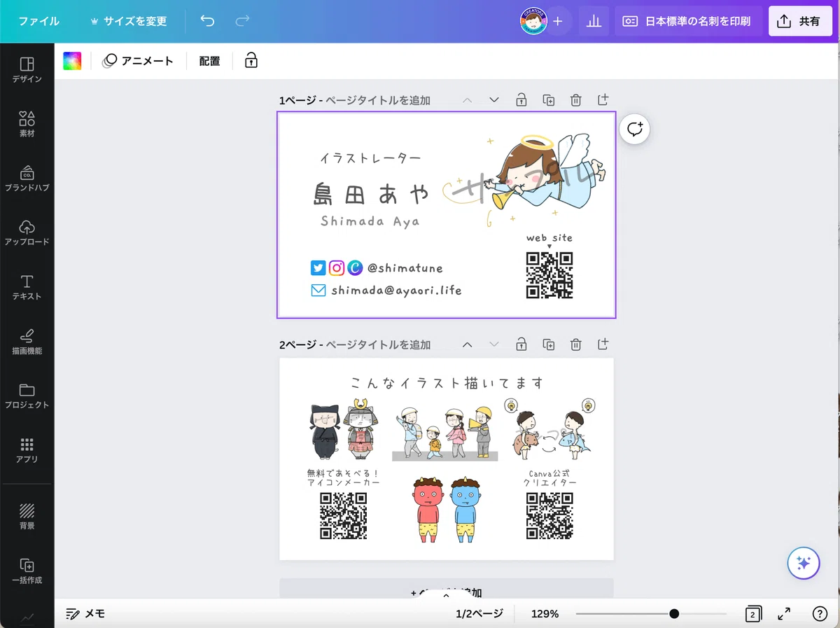Open the 描画機能 drawing tools
This screenshot has width=840, height=628.
tap(27, 342)
